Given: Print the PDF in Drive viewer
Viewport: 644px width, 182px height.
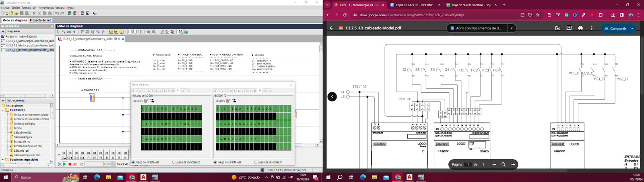Looking at the screenshot, I should click(x=580, y=28).
